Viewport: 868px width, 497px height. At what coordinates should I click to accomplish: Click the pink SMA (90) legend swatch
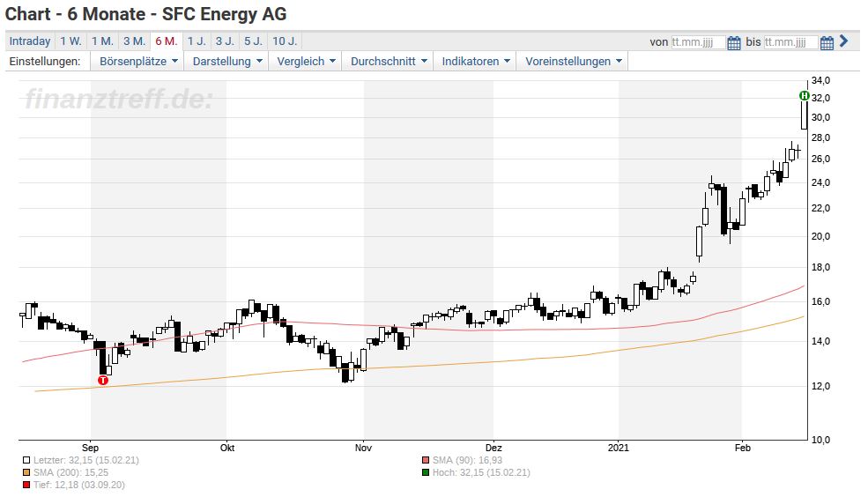point(425,461)
